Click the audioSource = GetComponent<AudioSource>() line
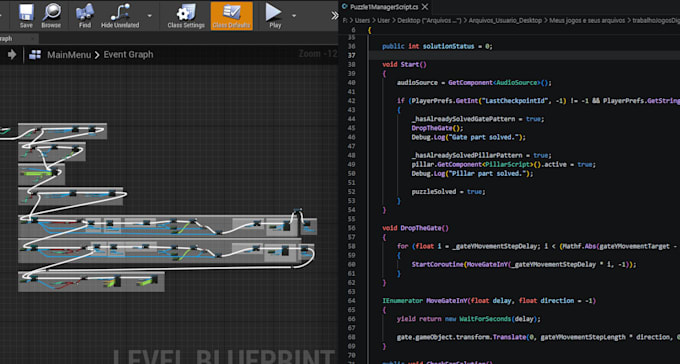Screen dimensions: 680x364 (x=474, y=82)
